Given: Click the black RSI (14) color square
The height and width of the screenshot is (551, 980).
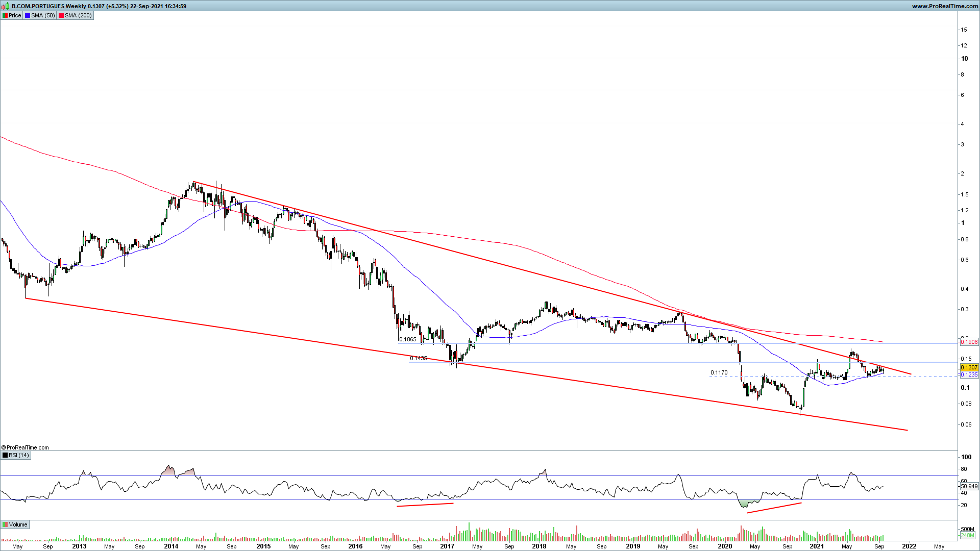Looking at the screenshot, I should [5, 455].
